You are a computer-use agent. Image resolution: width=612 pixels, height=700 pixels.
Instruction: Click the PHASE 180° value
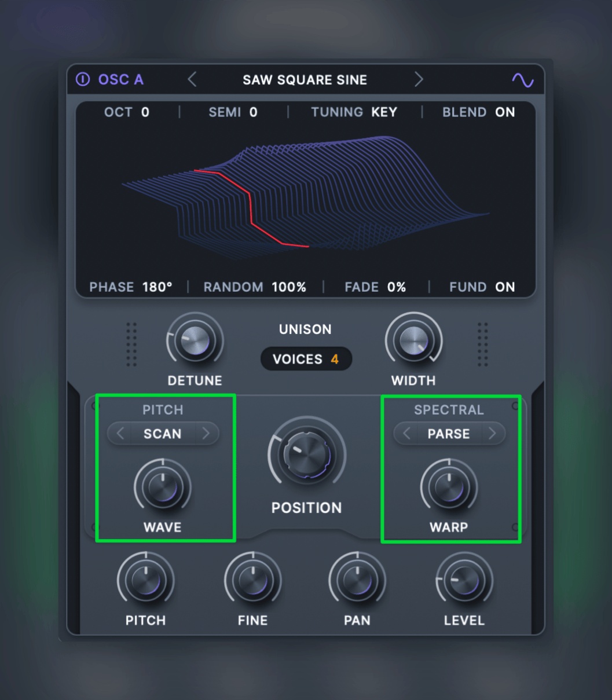click(156, 287)
